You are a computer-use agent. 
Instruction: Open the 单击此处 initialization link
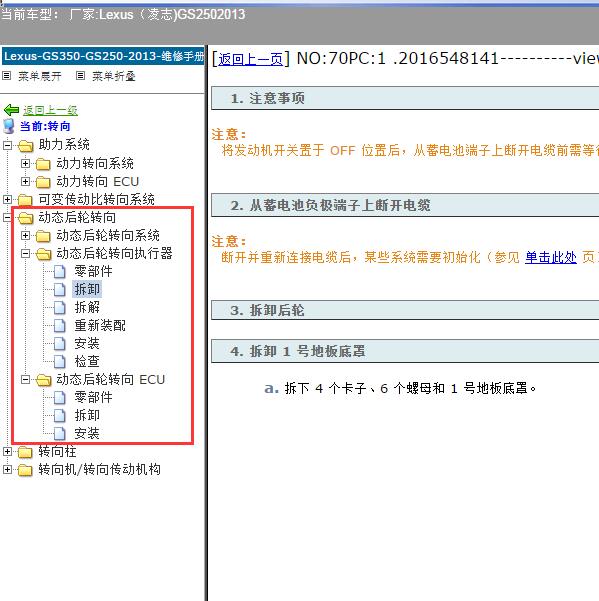[x=551, y=257]
